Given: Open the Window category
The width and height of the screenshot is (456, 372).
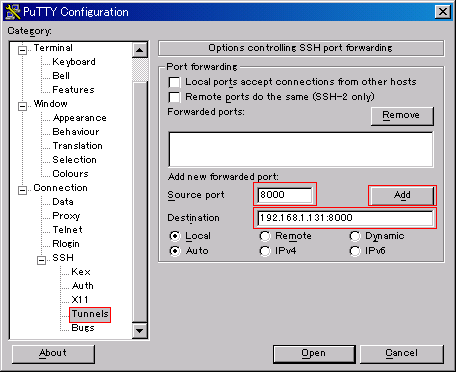Looking at the screenshot, I should (50, 104).
